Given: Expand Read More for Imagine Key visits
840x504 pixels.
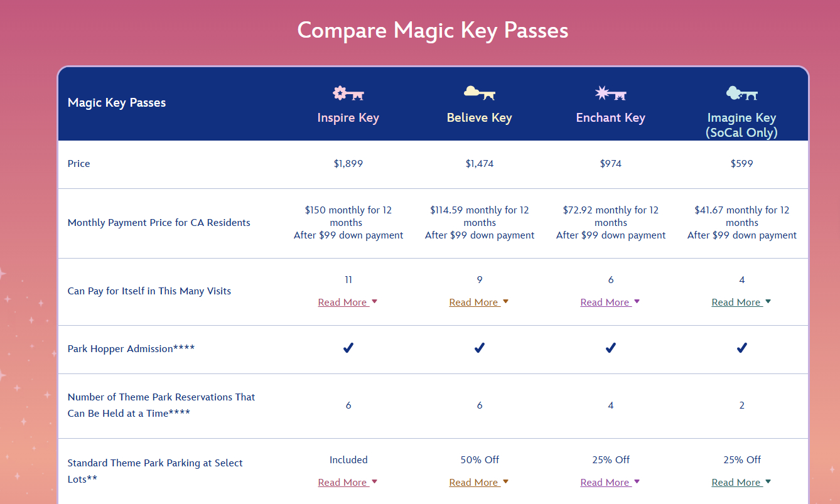Looking at the screenshot, I should tap(741, 303).
